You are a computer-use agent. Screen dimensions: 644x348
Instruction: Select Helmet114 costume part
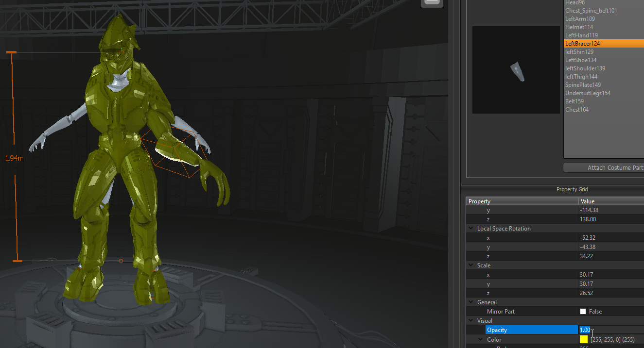click(579, 27)
